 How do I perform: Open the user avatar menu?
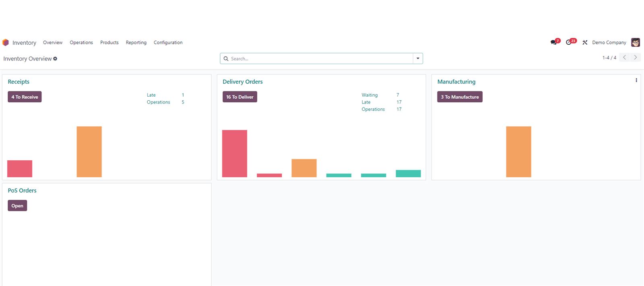coord(636,42)
